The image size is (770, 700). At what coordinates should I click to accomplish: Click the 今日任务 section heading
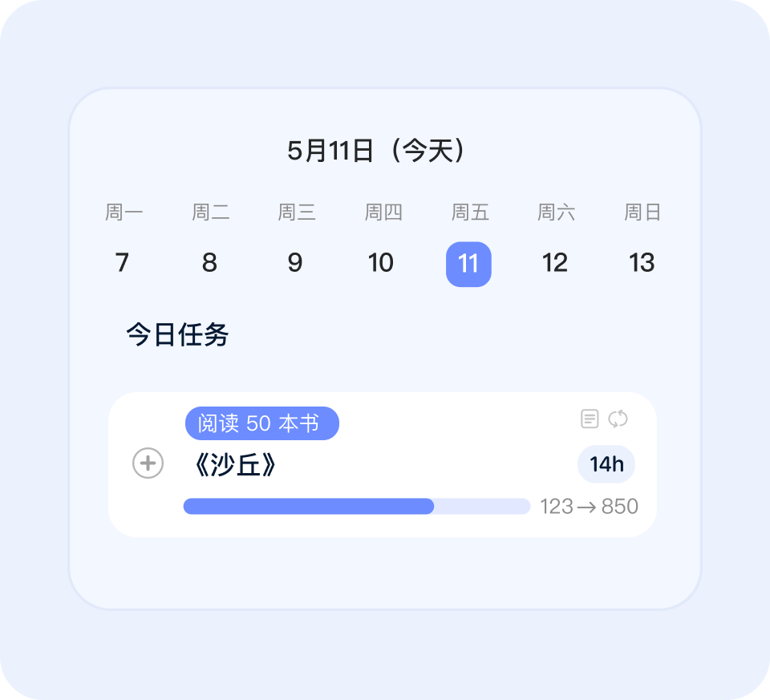click(177, 335)
